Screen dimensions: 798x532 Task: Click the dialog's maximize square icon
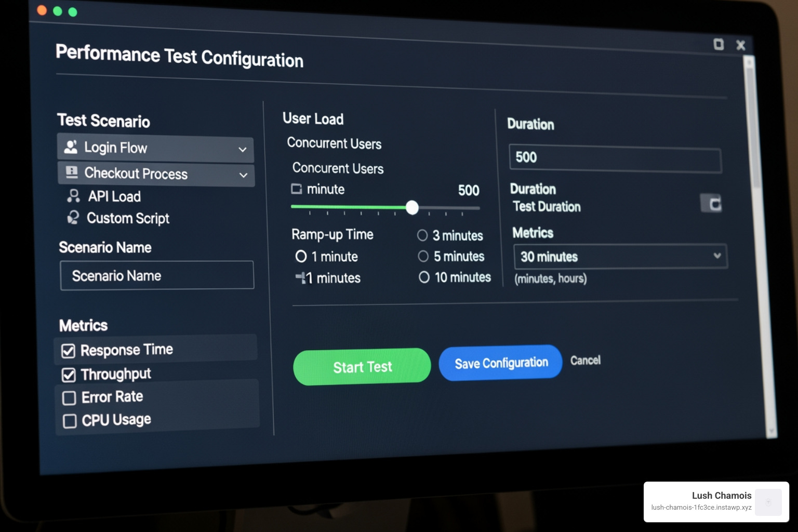tap(719, 44)
